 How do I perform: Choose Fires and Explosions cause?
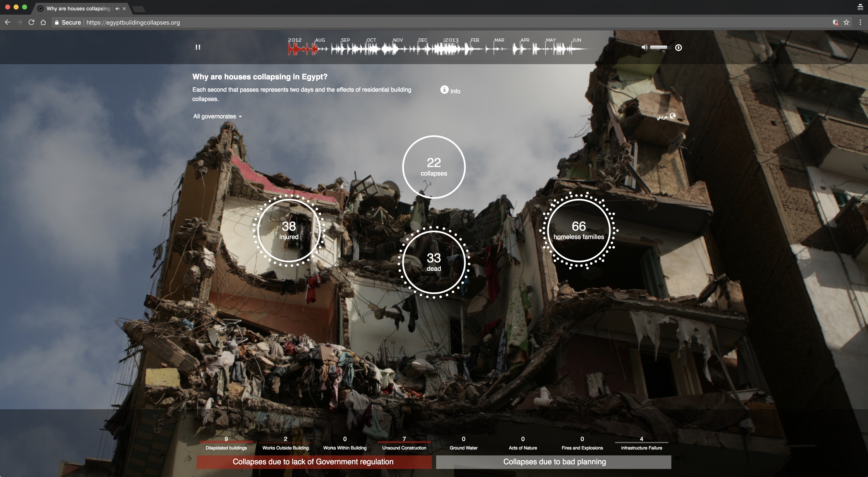[582, 443]
